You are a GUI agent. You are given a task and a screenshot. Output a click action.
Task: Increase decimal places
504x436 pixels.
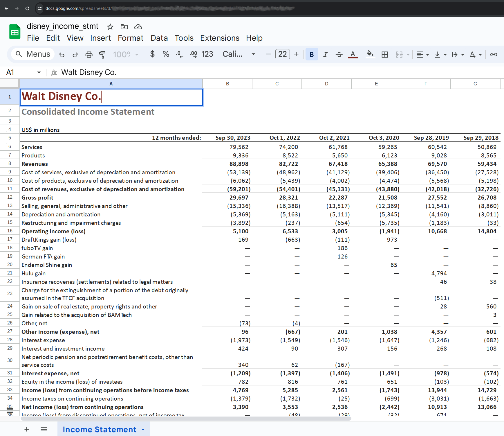coord(193,54)
